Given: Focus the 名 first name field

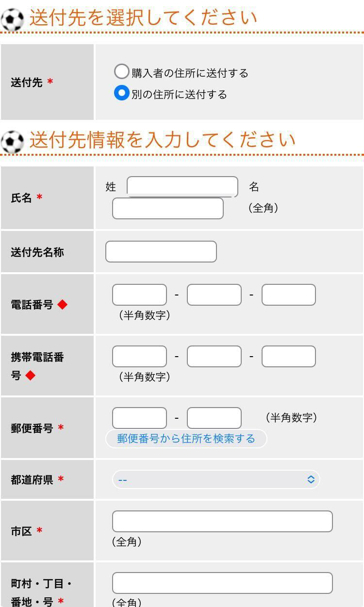Looking at the screenshot, I should tap(167, 209).
